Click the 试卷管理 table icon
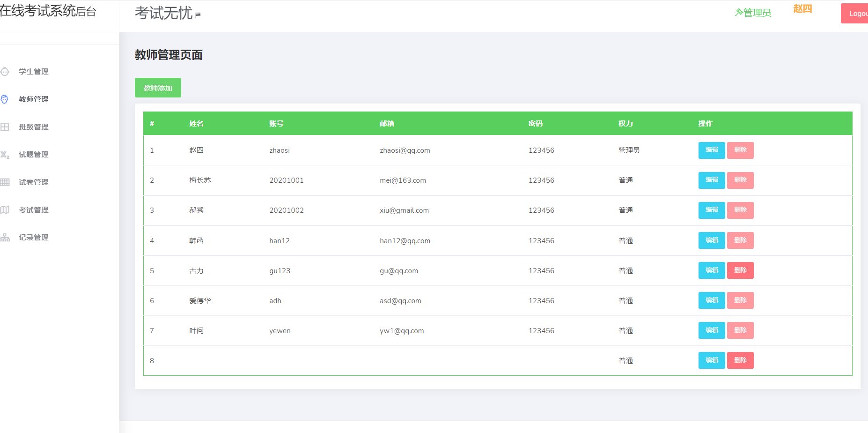 [5, 182]
